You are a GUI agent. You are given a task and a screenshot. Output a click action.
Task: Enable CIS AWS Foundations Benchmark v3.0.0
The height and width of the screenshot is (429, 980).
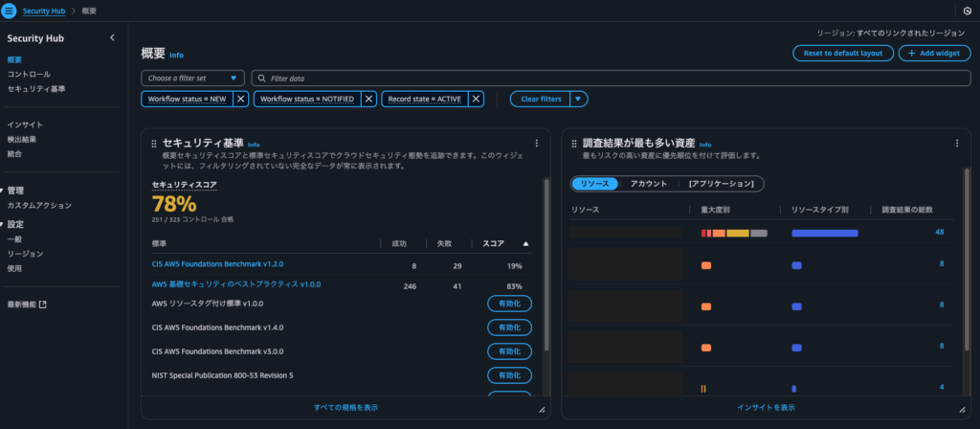coord(509,351)
